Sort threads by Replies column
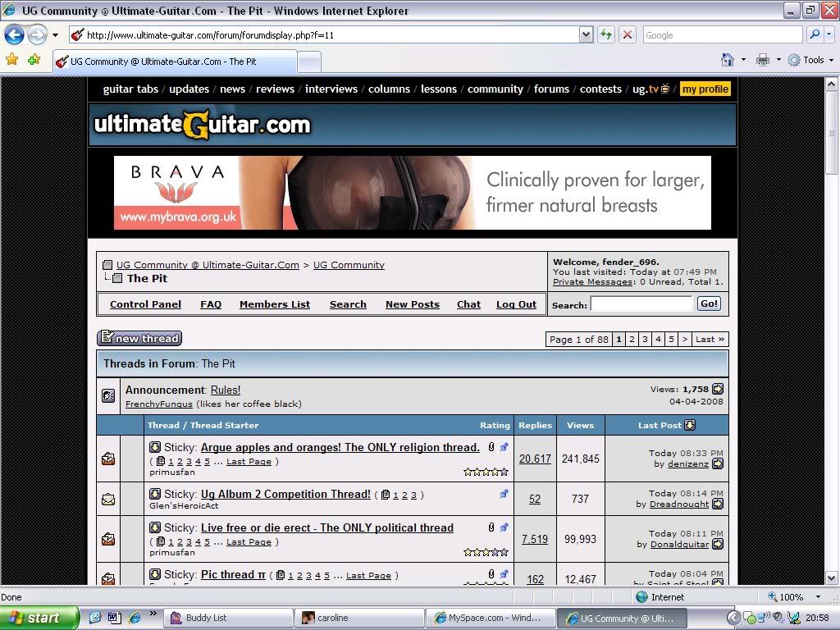 [x=535, y=425]
